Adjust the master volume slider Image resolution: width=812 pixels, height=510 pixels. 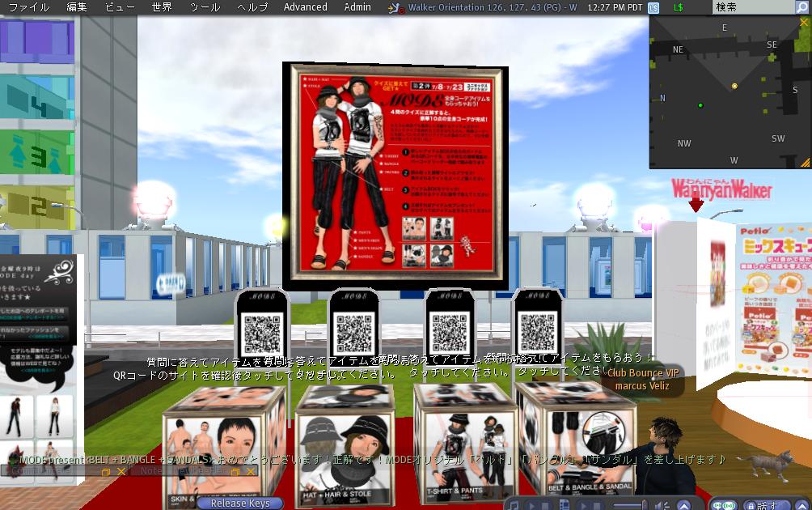click(x=630, y=505)
